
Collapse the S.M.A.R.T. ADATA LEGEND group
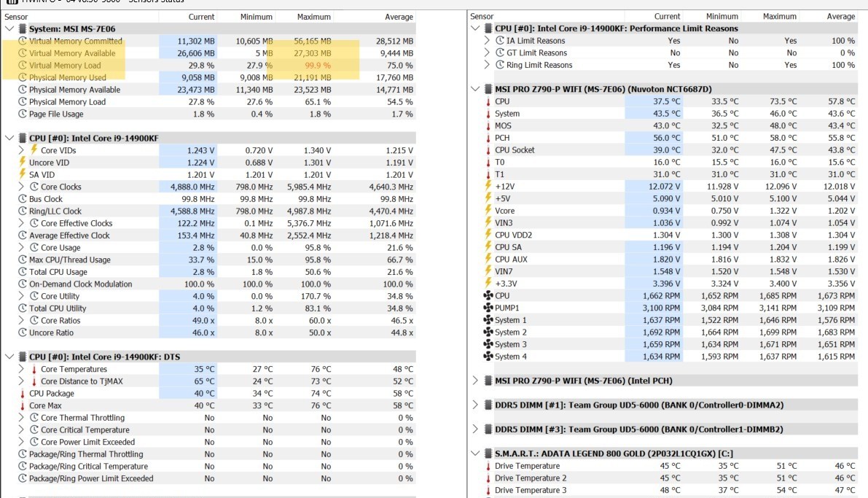(475, 453)
